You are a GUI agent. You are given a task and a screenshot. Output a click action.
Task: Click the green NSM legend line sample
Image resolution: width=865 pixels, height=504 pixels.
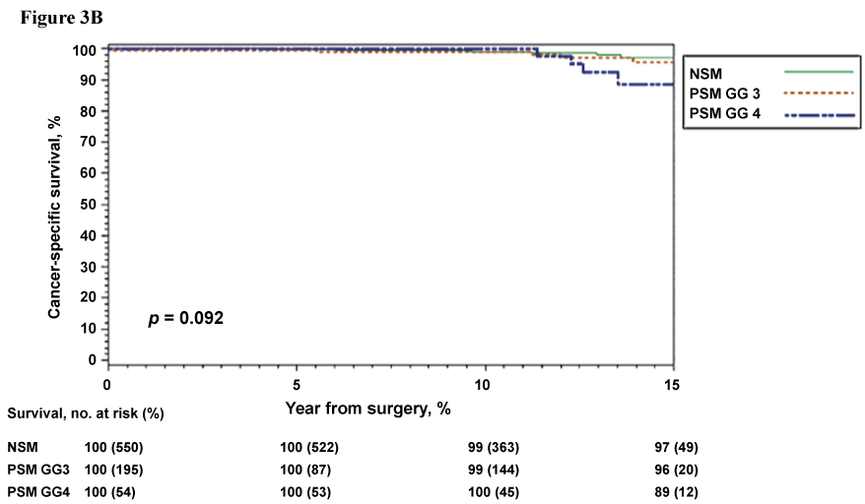pyautogui.click(x=818, y=72)
